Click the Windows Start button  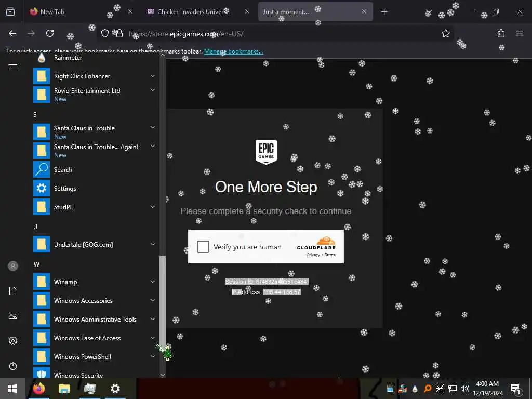click(x=12, y=389)
